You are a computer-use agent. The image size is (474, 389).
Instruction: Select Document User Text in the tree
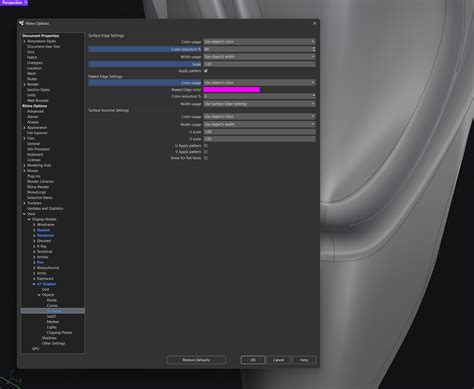[x=43, y=47]
